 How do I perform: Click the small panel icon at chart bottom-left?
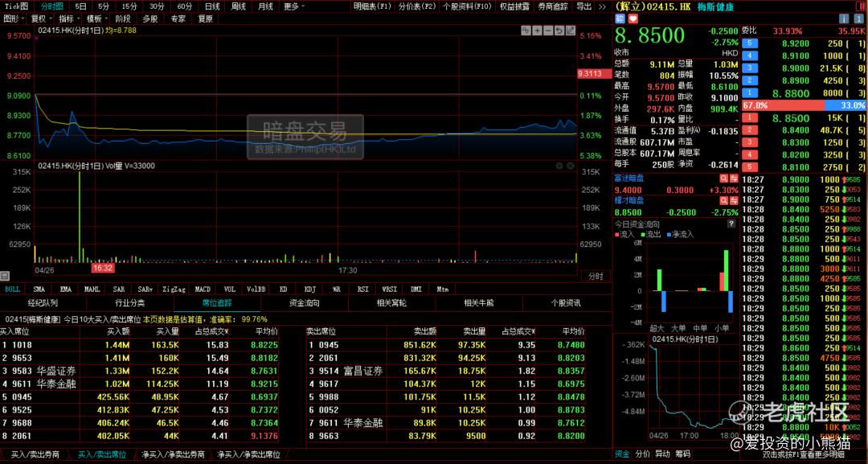point(5,276)
